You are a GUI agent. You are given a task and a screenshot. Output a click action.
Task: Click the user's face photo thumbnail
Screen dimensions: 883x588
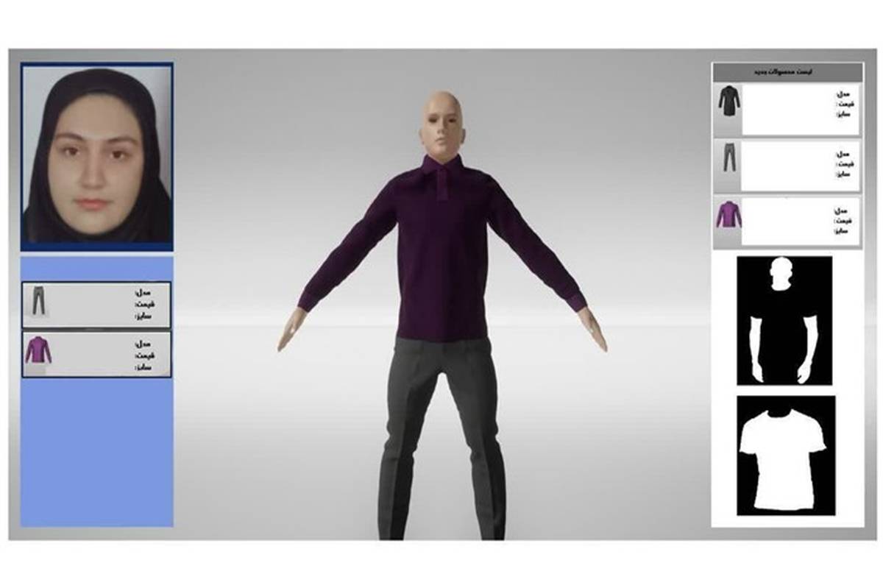click(97, 156)
